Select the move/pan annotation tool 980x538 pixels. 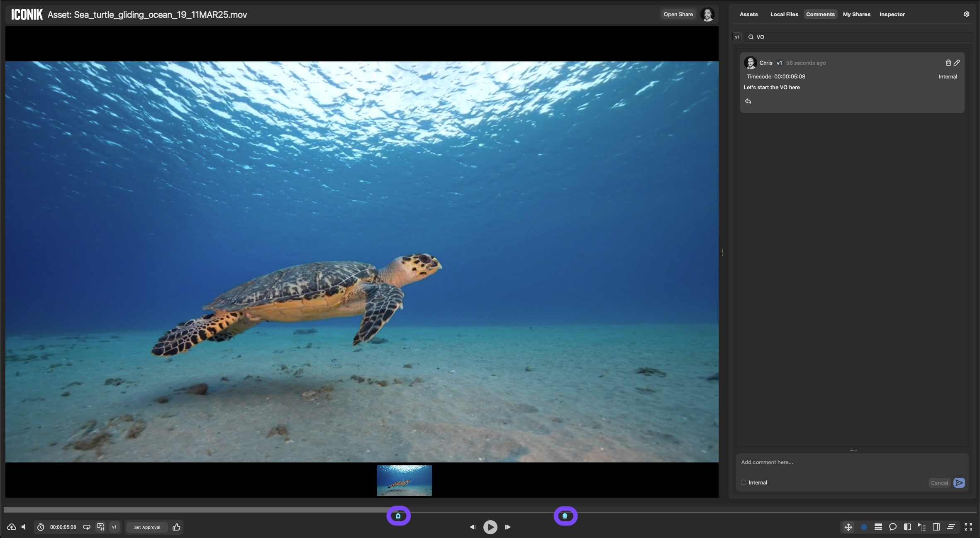point(848,527)
